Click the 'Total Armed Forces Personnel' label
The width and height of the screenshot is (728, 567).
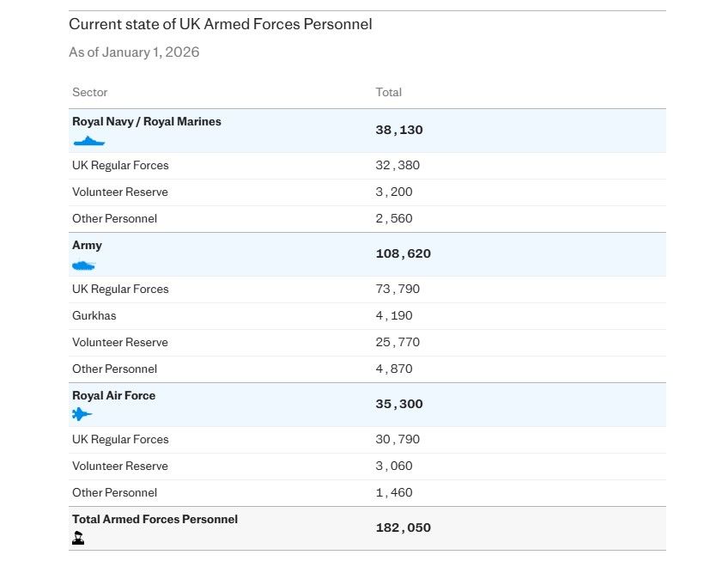(155, 519)
